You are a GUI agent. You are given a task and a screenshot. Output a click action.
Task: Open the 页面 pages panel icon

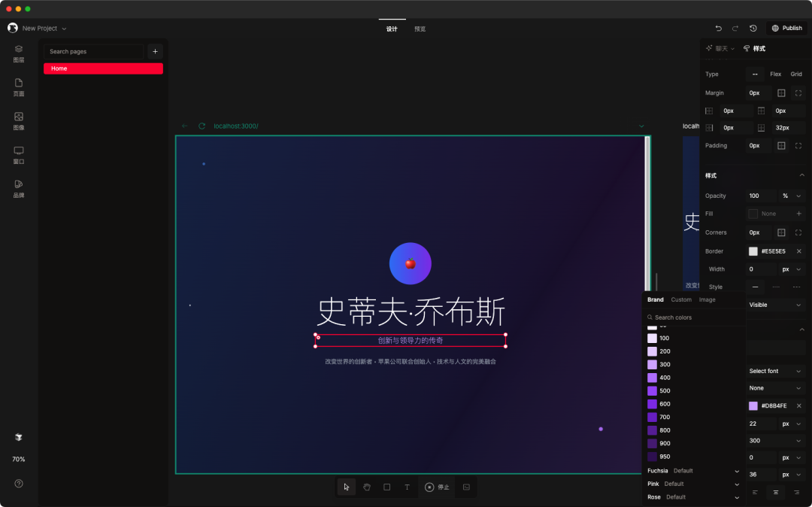point(19,87)
